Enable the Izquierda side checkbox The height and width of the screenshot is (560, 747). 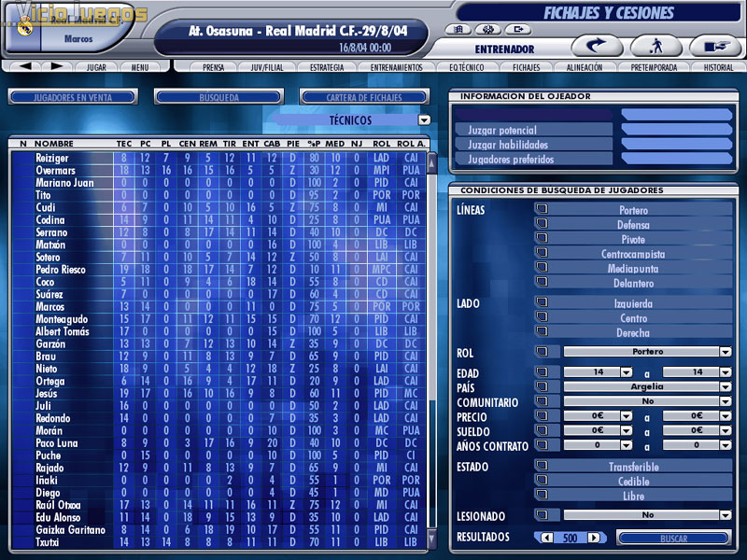tap(542, 302)
